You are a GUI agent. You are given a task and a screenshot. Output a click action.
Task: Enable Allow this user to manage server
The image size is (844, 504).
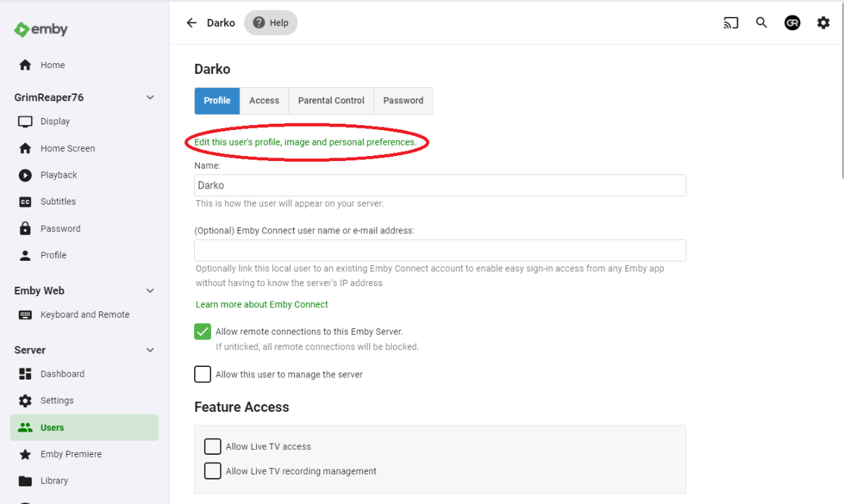click(203, 374)
